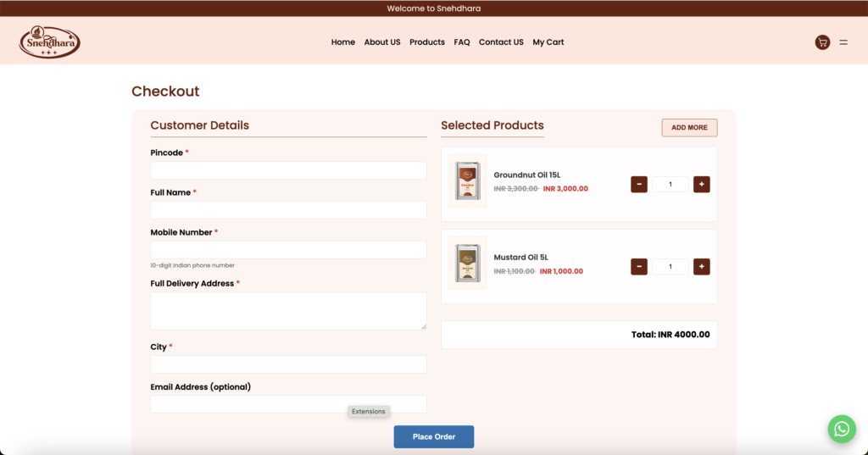
Task: Click the Full Delivery Address textarea
Action: coord(288,311)
